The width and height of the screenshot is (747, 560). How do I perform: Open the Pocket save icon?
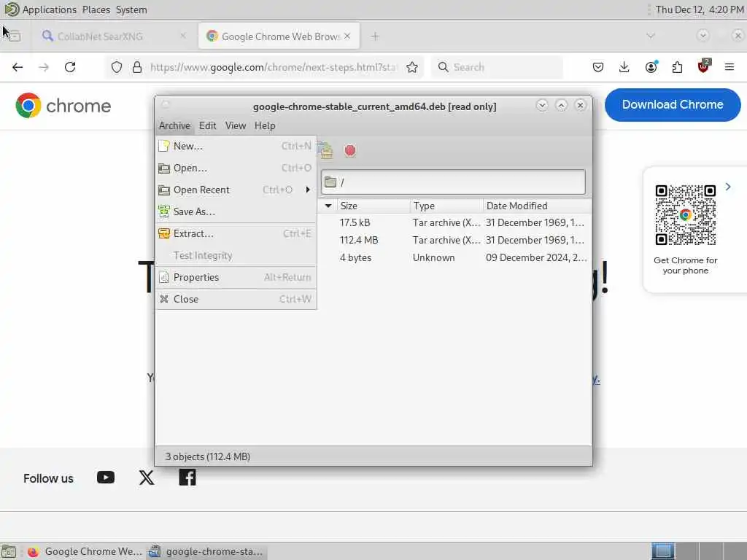(x=598, y=67)
